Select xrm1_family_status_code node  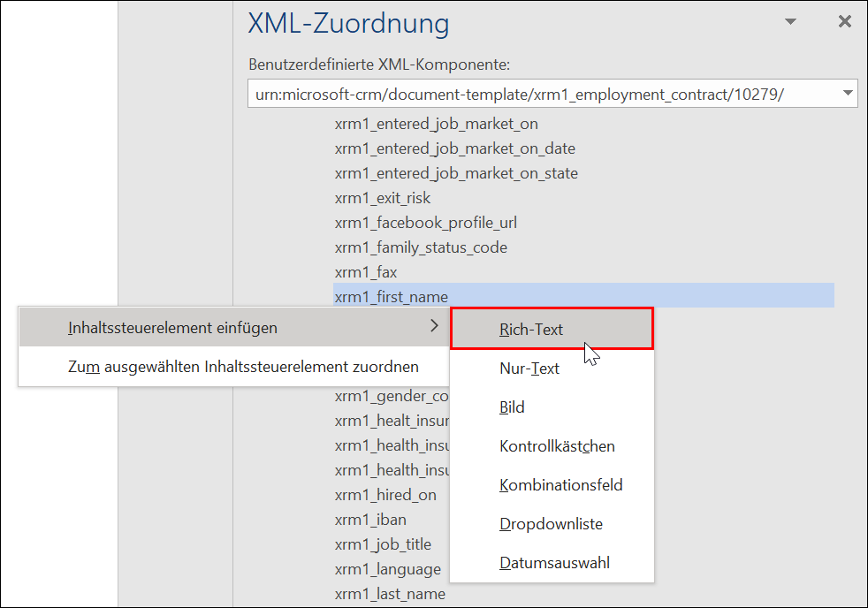[x=421, y=247]
